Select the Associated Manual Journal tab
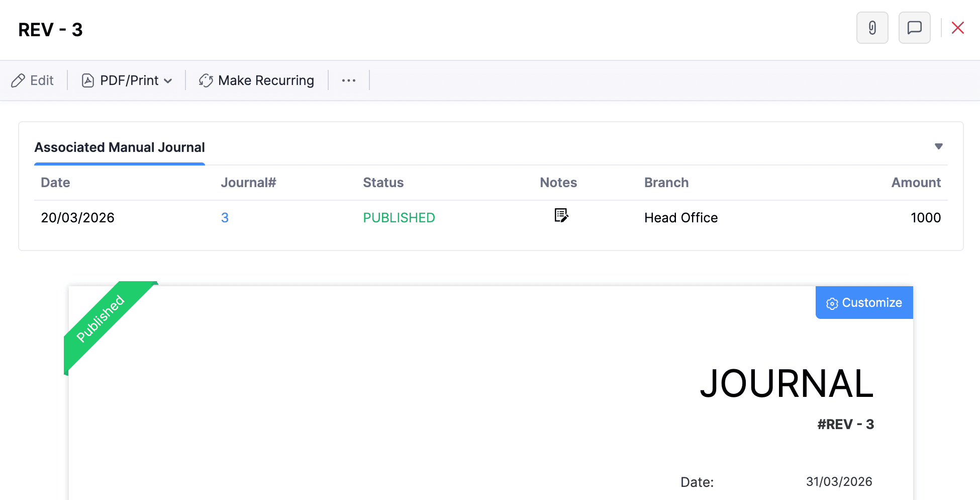This screenshot has width=980, height=500. 120,147
